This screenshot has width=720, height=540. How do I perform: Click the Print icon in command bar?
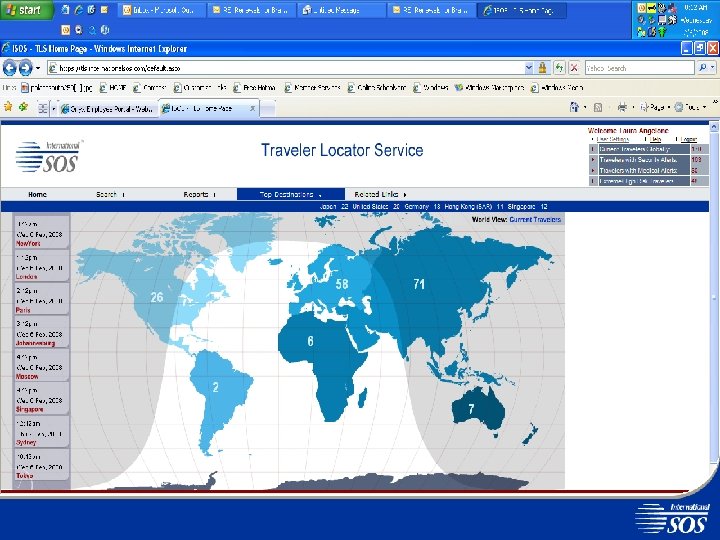622,107
